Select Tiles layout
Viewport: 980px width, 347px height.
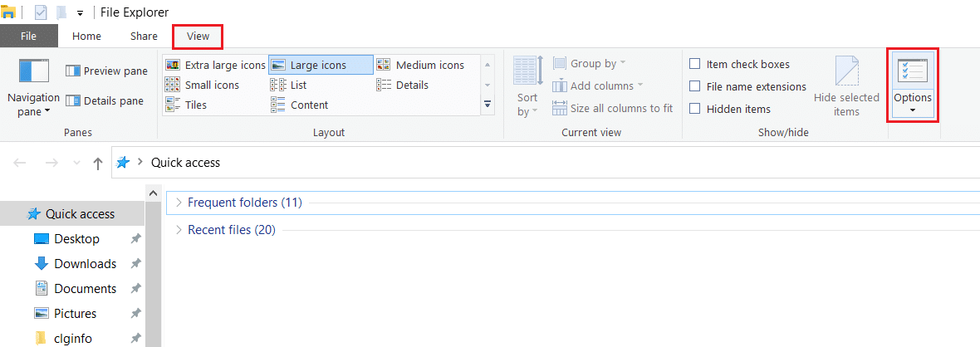pos(186,105)
